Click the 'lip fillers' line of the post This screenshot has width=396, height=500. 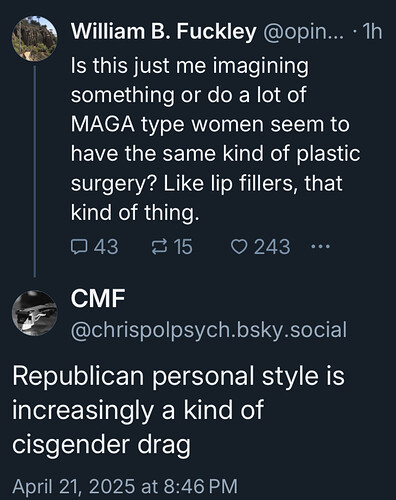click(x=207, y=184)
